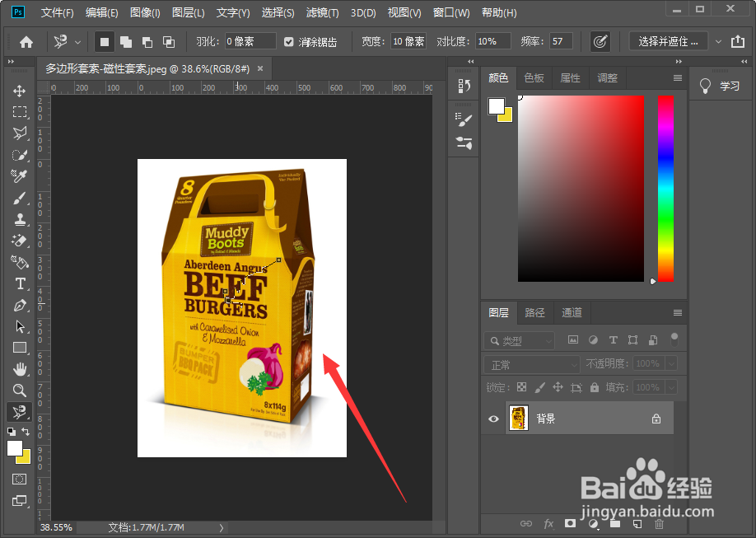Switch to the 路径 tab
The width and height of the screenshot is (756, 538).
(534, 313)
